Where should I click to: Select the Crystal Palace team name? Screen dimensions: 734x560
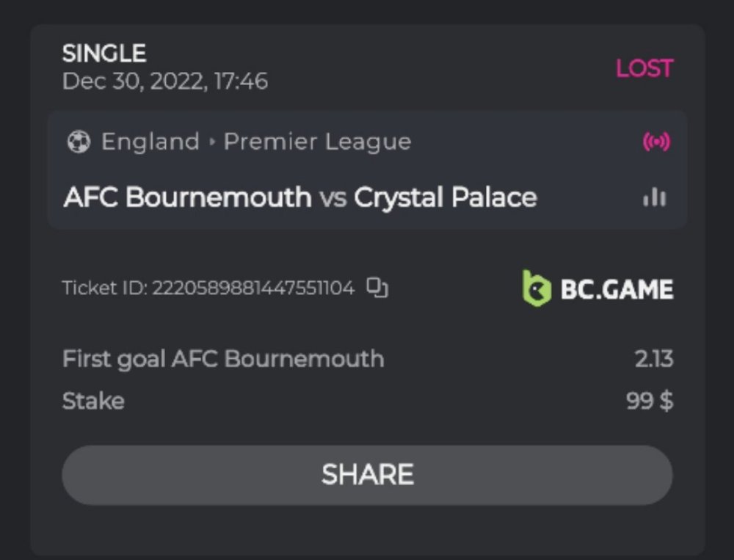[x=446, y=197]
